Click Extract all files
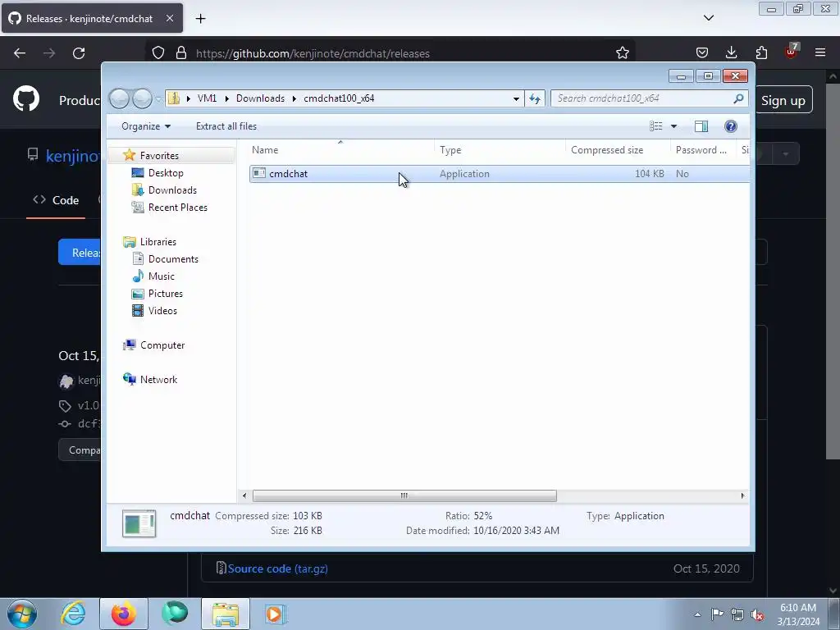This screenshot has width=840, height=630. pyautogui.click(x=226, y=126)
